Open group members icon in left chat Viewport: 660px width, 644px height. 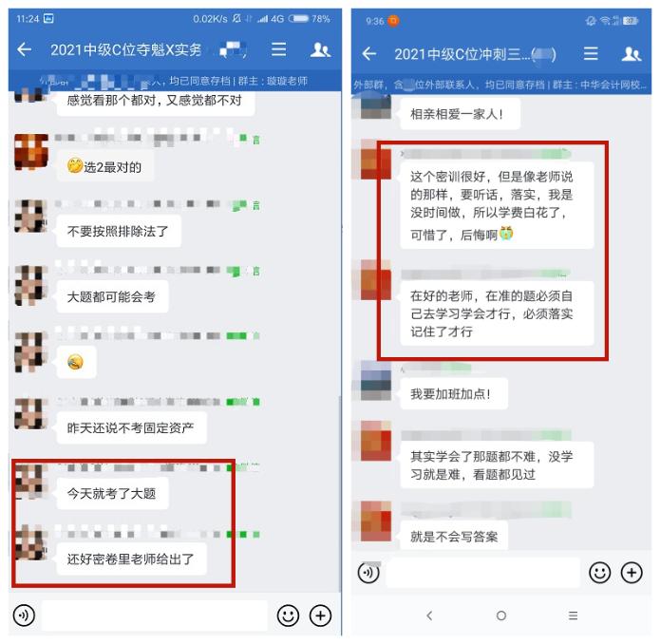320,50
